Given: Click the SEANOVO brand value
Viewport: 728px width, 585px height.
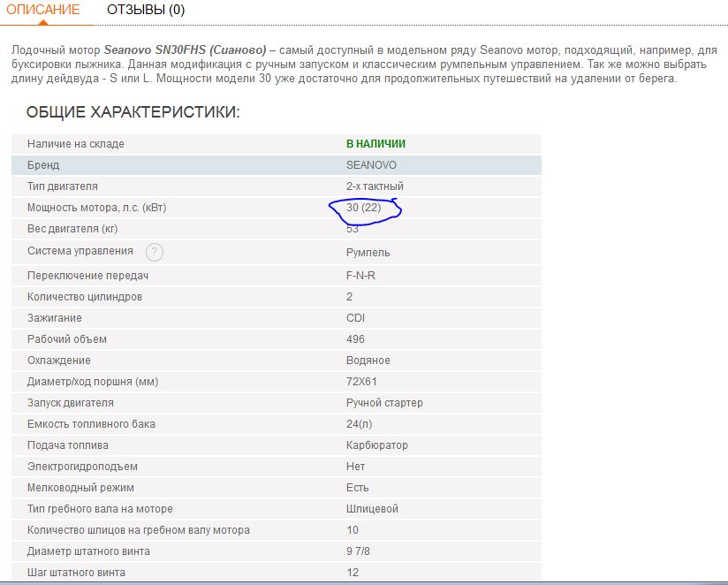Looking at the screenshot, I should click(x=371, y=165).
